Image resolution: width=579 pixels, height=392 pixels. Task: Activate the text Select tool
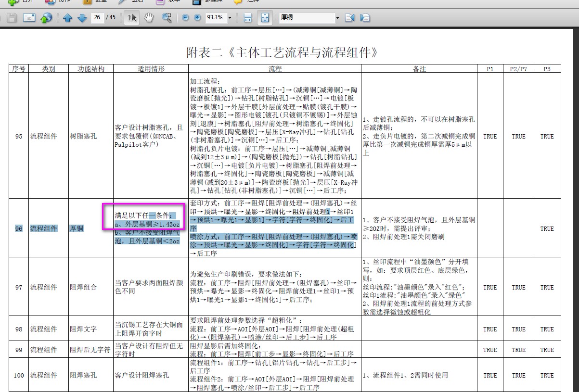tap(131, 18)
